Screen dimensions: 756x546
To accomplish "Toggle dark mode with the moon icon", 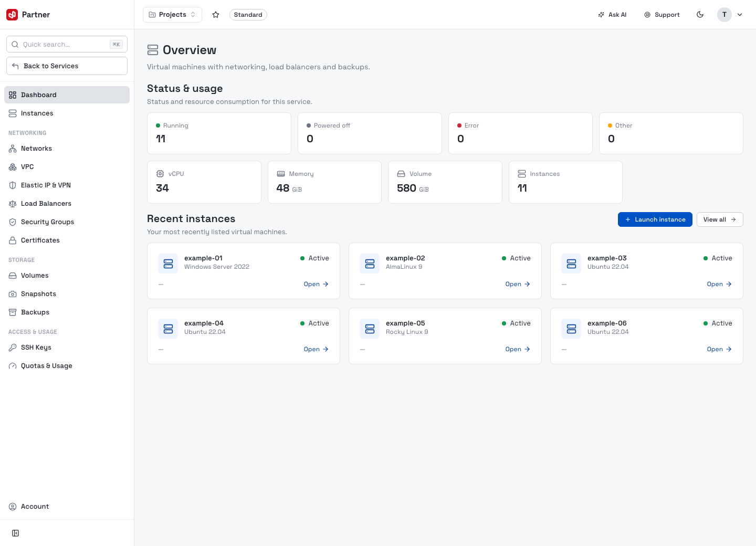I will point(700,15).
